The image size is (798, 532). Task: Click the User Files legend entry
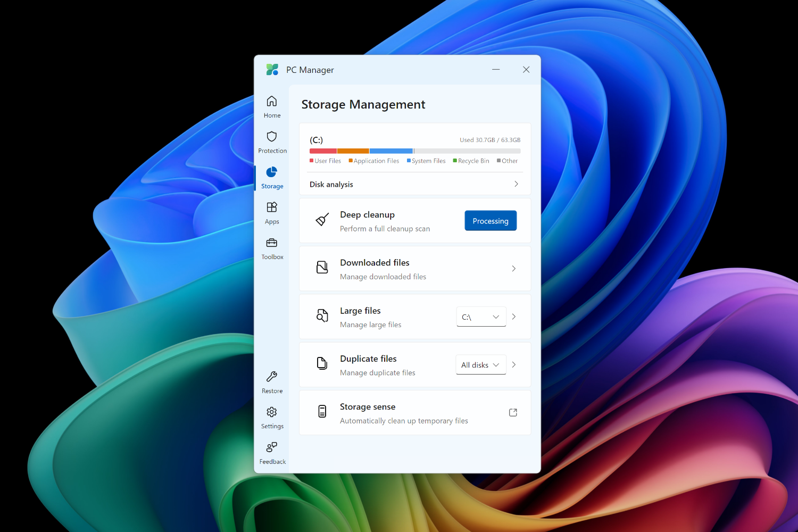click(x=325, y=161)
